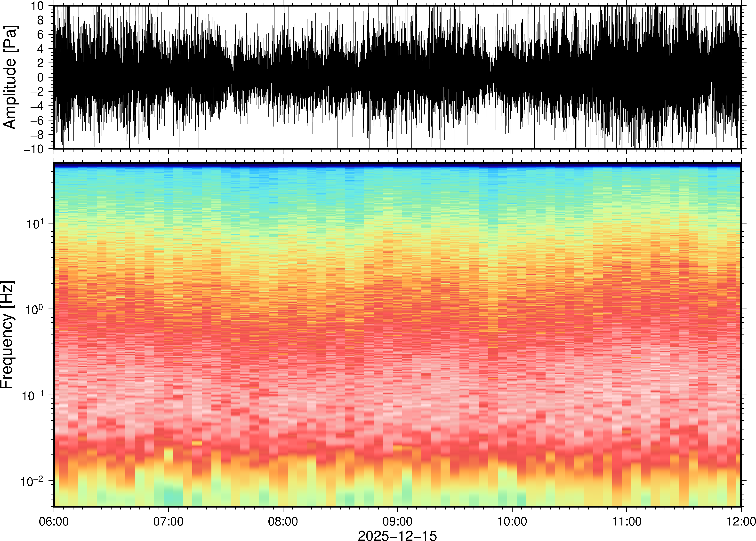Click the 12:00 time axis label
This screenshot has height=541, width=756.
click(x=741, y=521)
